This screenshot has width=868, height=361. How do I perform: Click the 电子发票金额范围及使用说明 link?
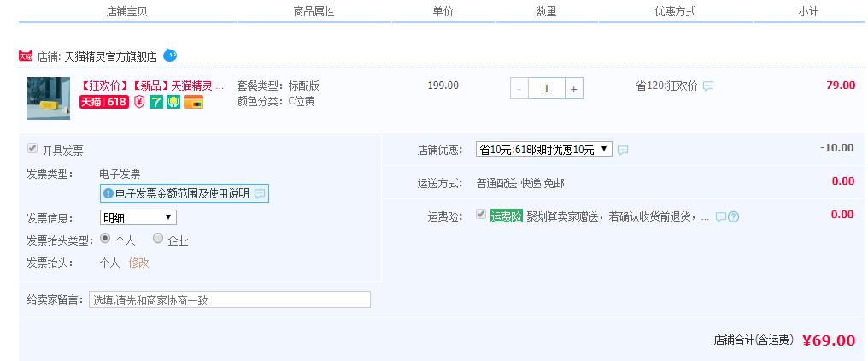click(182, 193)
